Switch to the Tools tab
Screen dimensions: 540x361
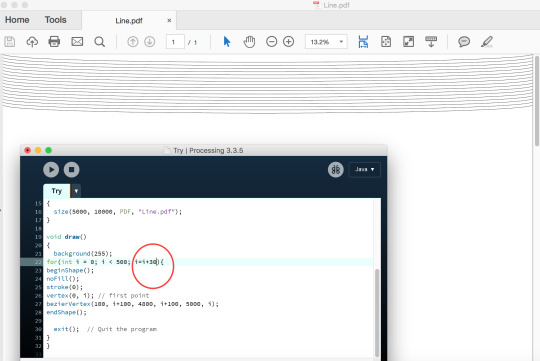[55, 20]
